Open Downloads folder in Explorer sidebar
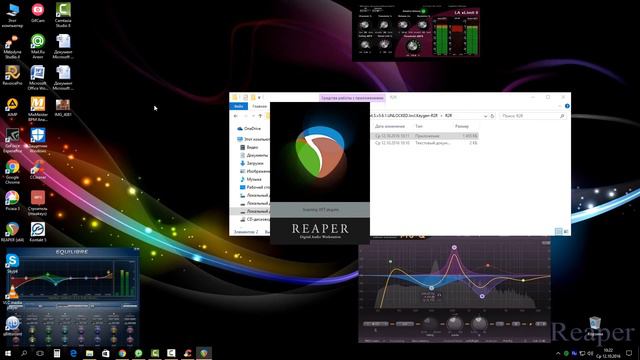Screen dimensions: 640x360 tap(252, 163)
